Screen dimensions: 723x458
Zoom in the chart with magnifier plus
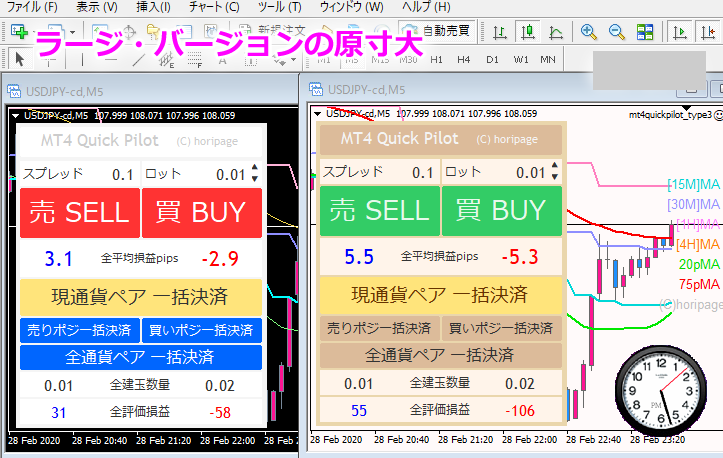(588, 32)
